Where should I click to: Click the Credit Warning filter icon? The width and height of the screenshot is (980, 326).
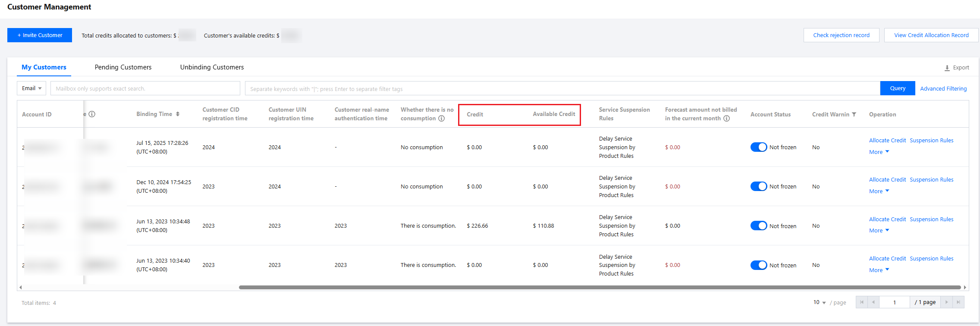tap(854, 114)
